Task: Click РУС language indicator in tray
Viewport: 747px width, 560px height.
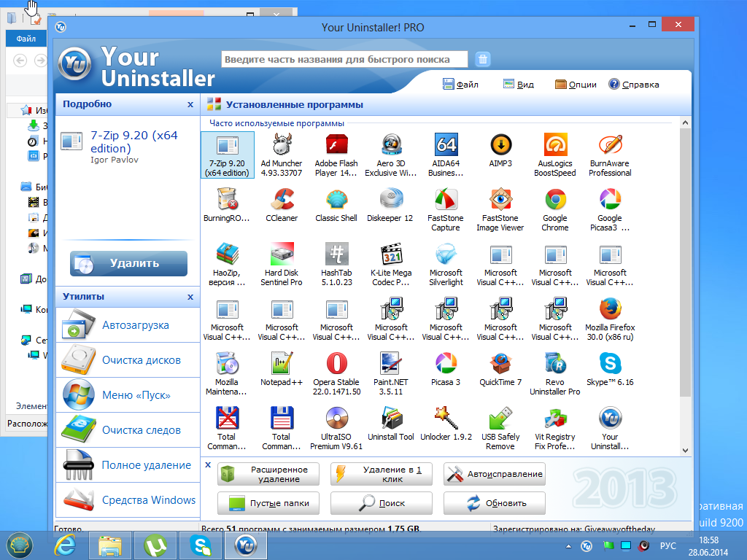Action: (x=668, y=545)
